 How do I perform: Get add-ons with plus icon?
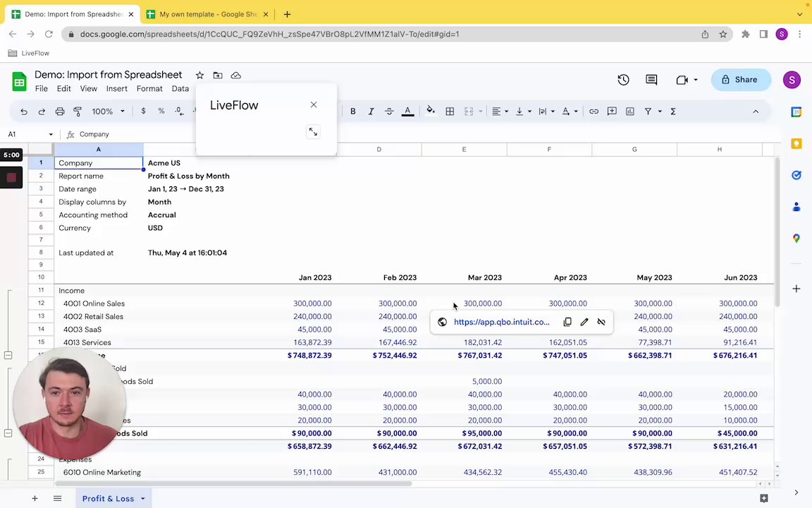[796, 289]
